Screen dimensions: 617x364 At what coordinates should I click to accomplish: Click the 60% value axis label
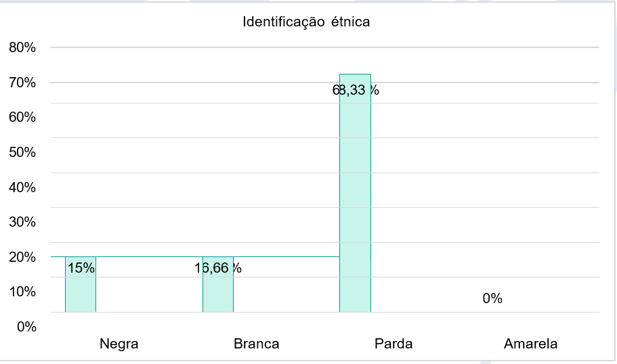click(x=22, y=117)
